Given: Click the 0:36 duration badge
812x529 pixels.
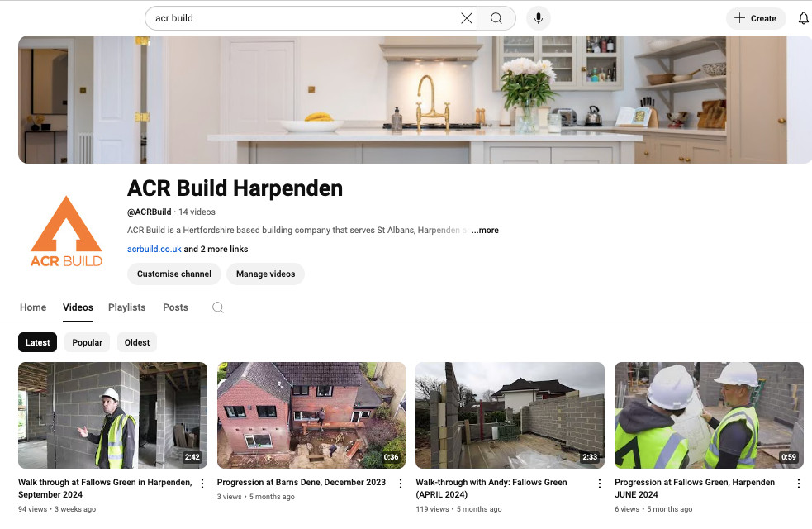Looking at the screenshot, I should (x=391, y=457).
